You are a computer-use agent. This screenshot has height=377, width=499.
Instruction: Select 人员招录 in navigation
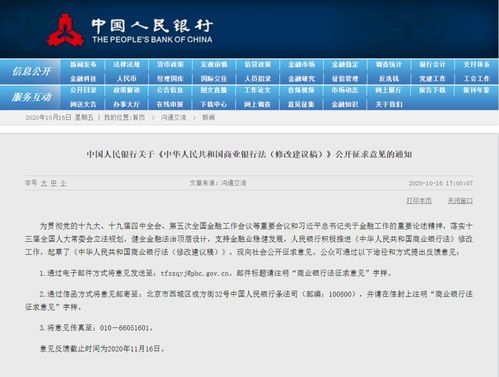tap(258, 79)
